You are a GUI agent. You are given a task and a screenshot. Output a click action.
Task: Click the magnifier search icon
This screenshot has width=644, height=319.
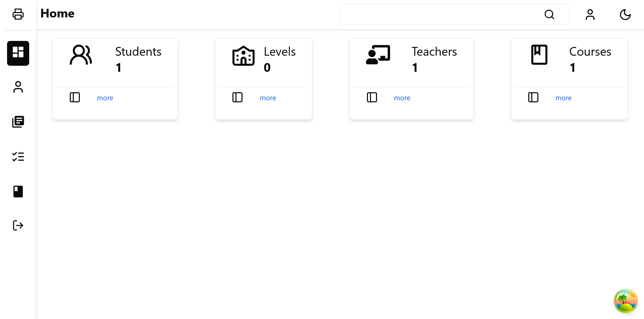549,14
